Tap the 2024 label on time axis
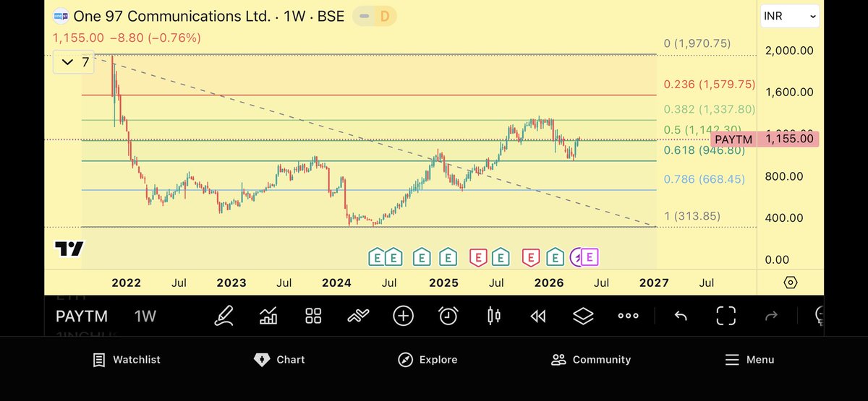The image size is (868, 401). click(336, 283)
